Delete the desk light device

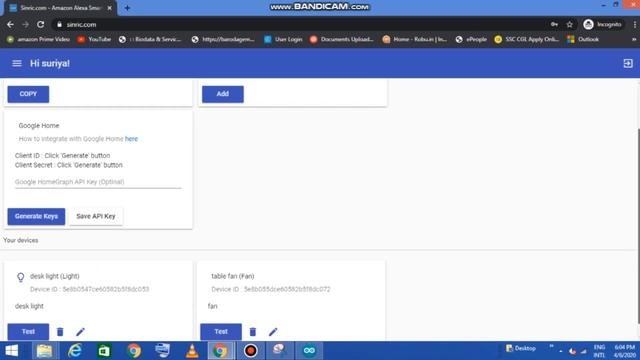tap(60, 332)
